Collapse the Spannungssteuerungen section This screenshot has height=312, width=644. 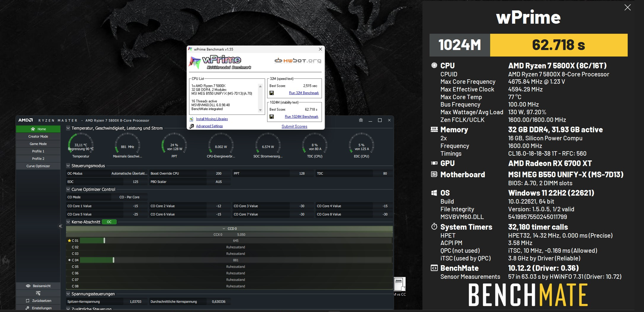[x=68, y=294]
